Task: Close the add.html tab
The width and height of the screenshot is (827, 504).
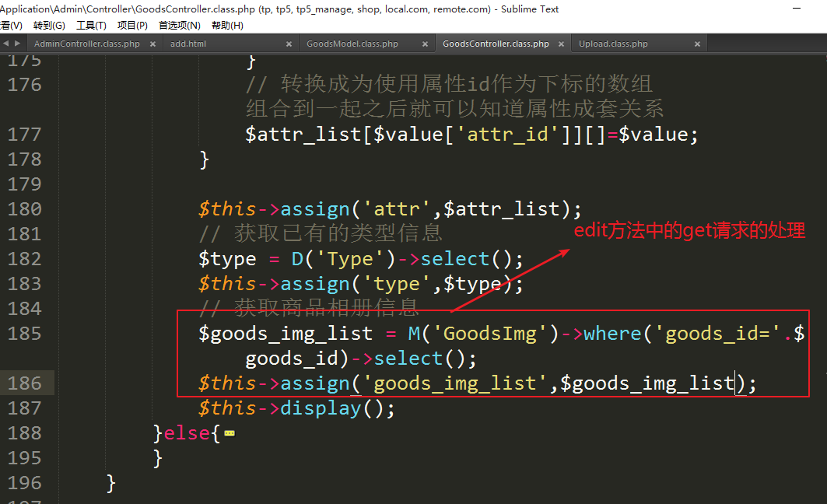Action: [289, 44]
